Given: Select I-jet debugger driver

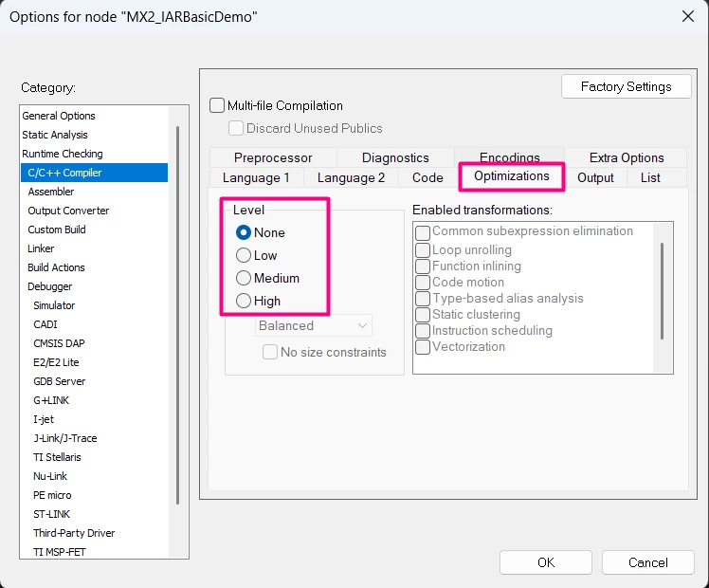Looking at the screenshot, I should click(94, 420).
